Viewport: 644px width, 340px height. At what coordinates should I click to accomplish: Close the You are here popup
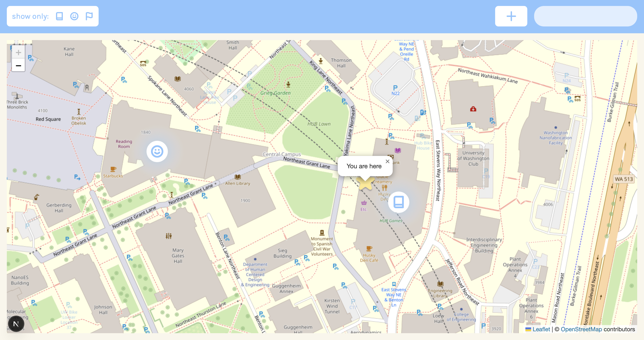[x=387, y=161]
